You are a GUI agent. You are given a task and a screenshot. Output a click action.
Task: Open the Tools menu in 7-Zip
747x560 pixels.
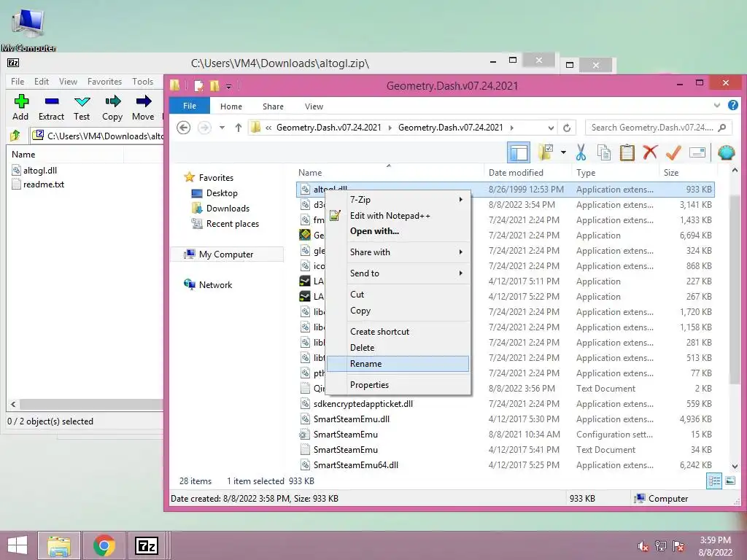click(x=142, y=82)
